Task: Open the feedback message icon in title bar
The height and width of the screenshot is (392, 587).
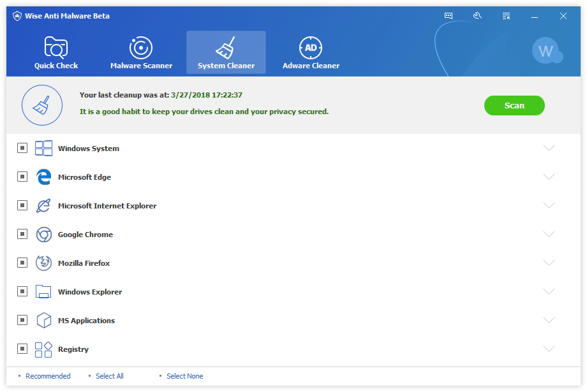Action: (x=448, y=16)
